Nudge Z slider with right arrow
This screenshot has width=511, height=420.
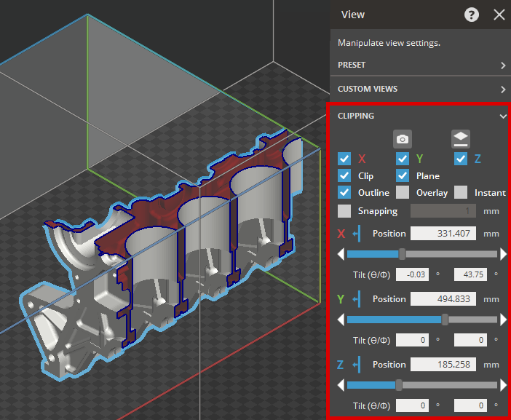coord(503,385)
